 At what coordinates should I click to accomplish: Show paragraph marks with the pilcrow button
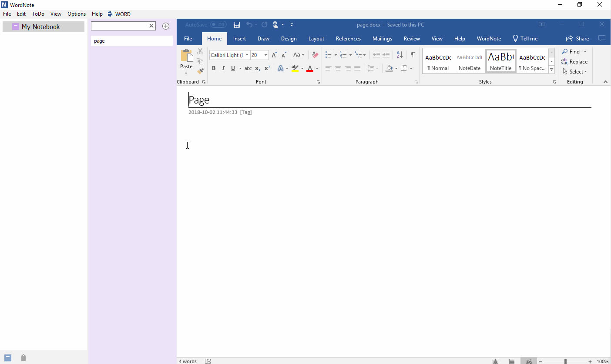click(413, 55)
